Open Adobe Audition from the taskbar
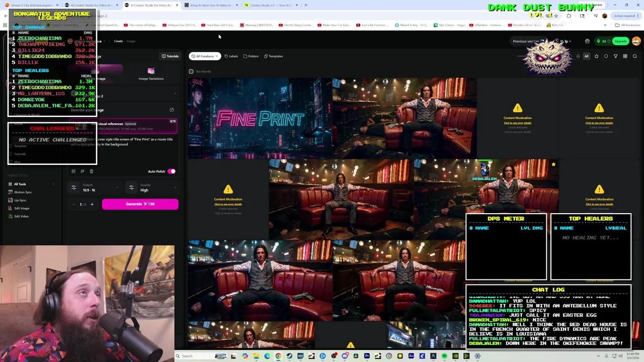Viewport: 644px width, 362px height. coord(411,356)
